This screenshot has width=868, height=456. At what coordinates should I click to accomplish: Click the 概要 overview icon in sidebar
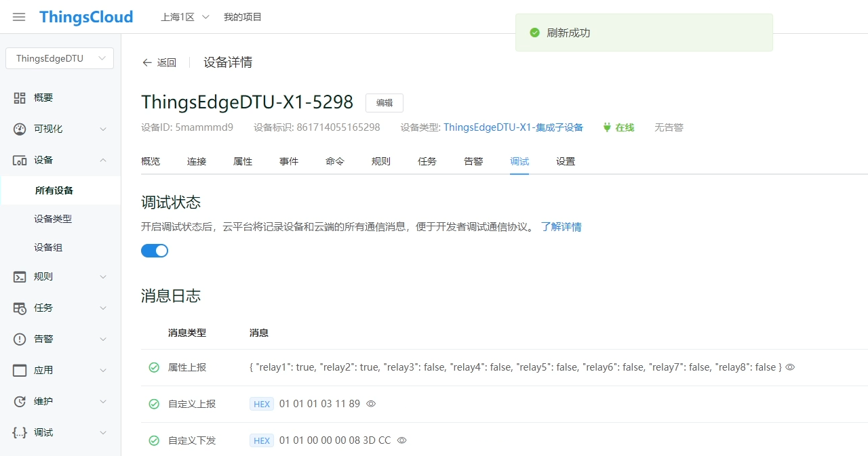click(x=20, y=98)
